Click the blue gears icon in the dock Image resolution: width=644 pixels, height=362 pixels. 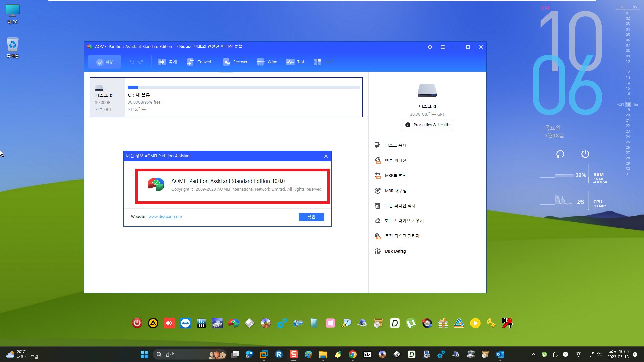point(282,323)
